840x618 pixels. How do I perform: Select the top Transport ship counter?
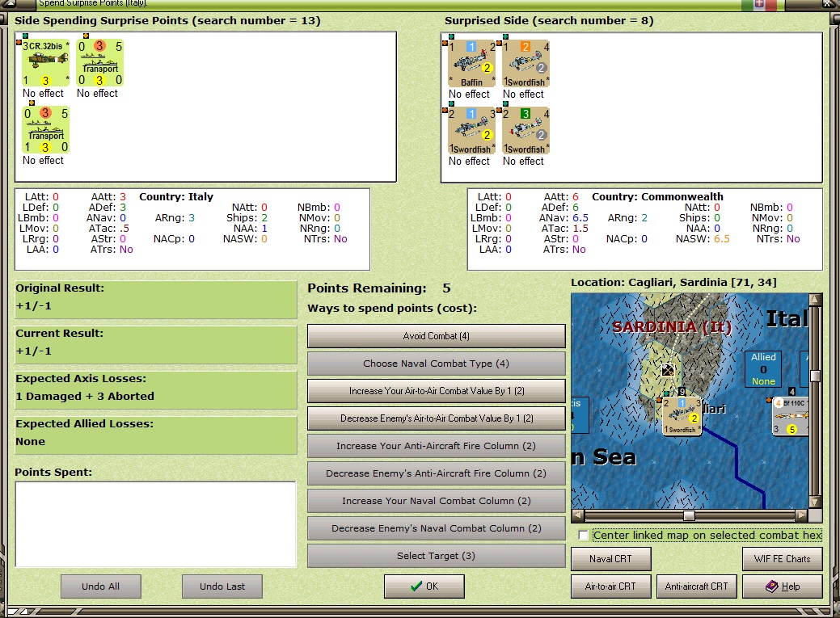point(99,63)
